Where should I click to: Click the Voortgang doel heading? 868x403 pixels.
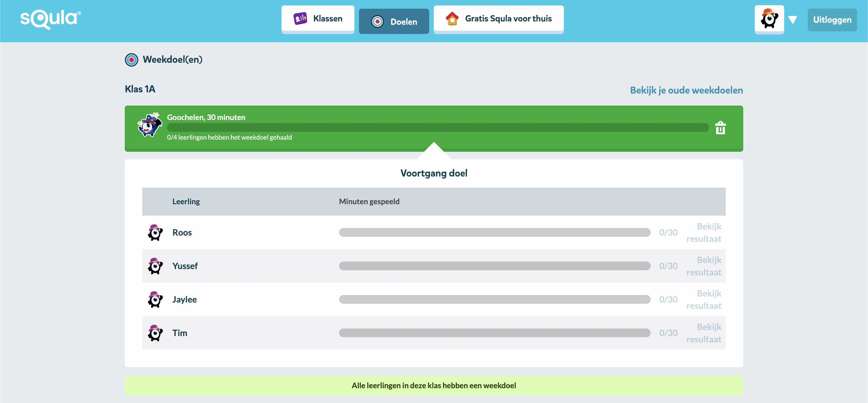coord(434,173)
